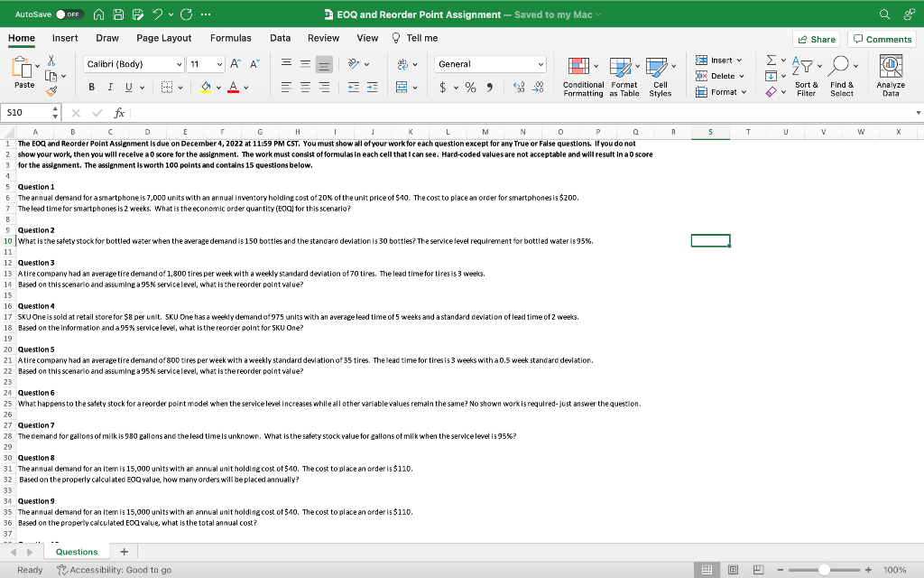Click the Wrap Text icon

(402, 64)
